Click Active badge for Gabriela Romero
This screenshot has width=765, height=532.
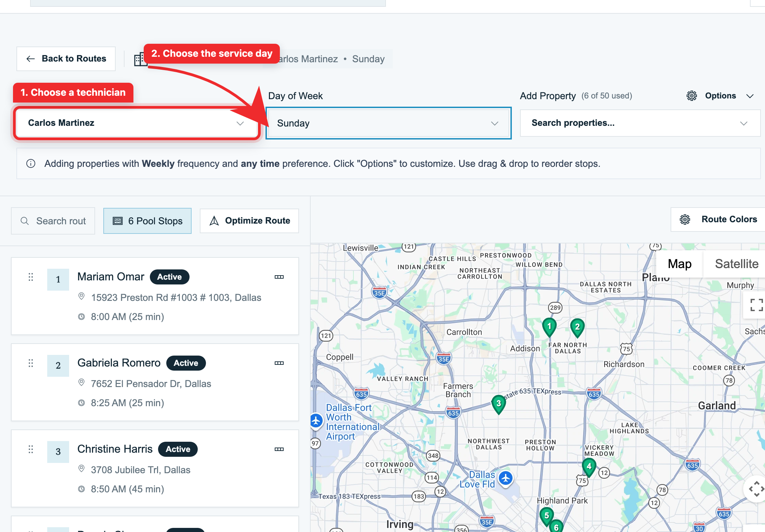click(186, 363)
